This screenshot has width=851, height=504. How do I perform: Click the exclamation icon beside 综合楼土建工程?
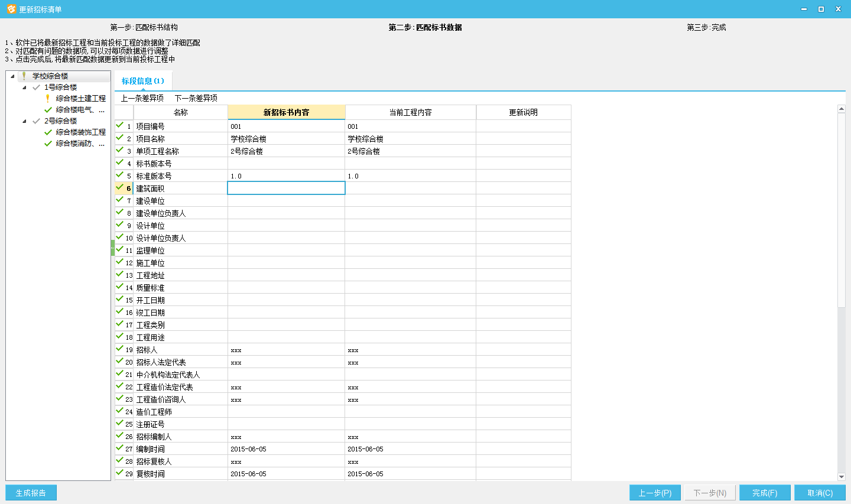coord(48,99)
